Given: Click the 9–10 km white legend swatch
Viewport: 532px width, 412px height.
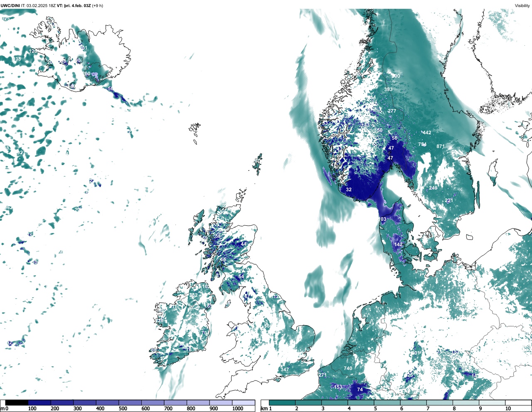Looking at the screenshot, I should tap(492, 403).
